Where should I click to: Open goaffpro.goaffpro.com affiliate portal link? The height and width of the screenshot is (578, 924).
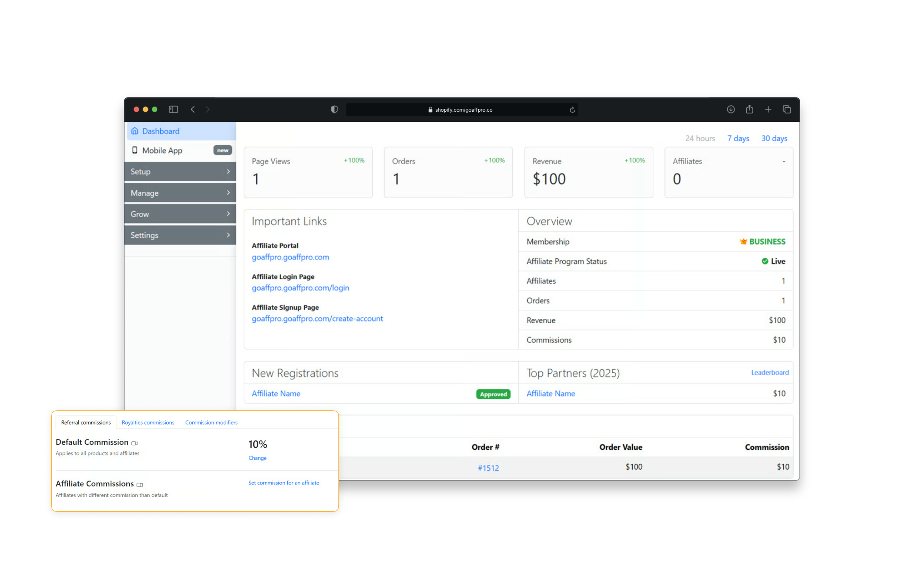(x=290, y=257)
